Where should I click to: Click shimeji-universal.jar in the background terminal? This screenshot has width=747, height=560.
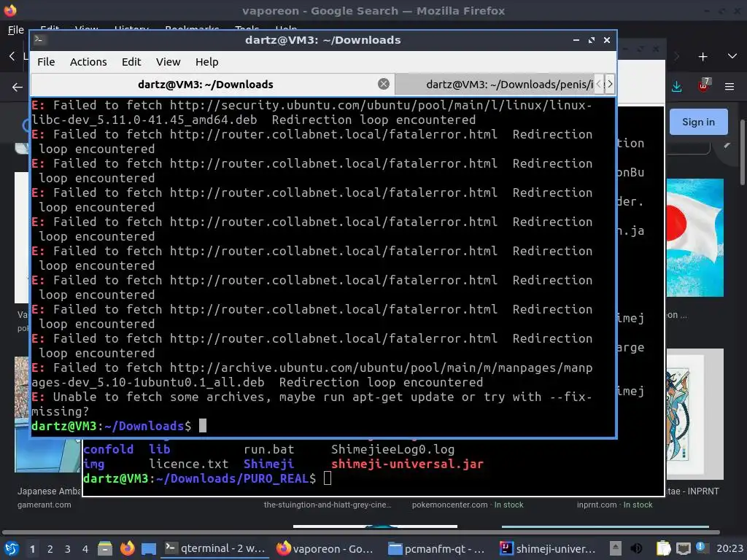point(407,464)
